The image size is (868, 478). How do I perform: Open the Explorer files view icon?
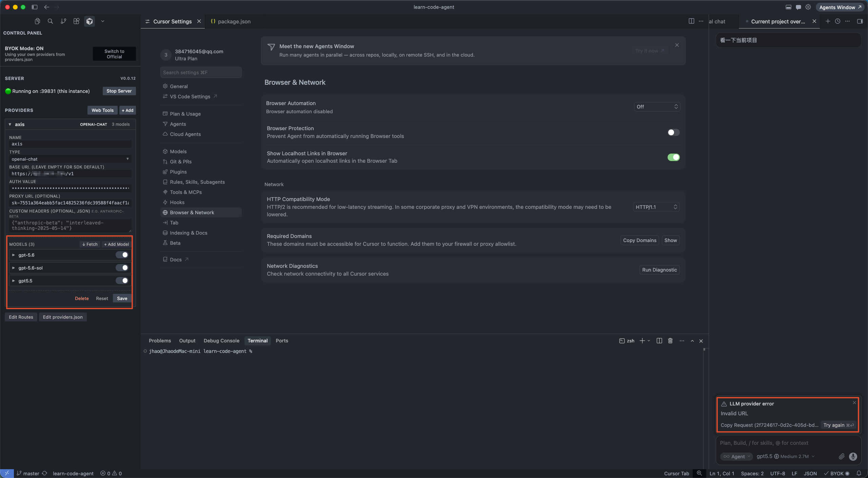click(37, 21)
